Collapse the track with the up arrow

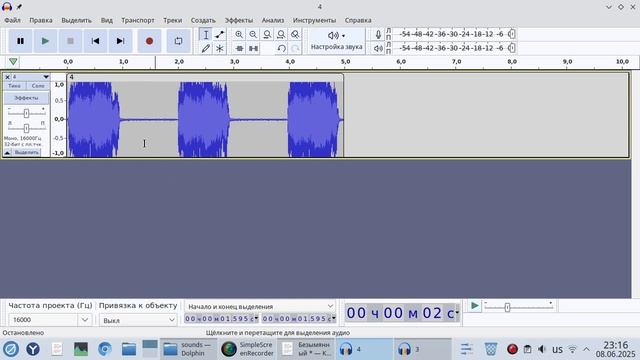[x=7, y=152]
